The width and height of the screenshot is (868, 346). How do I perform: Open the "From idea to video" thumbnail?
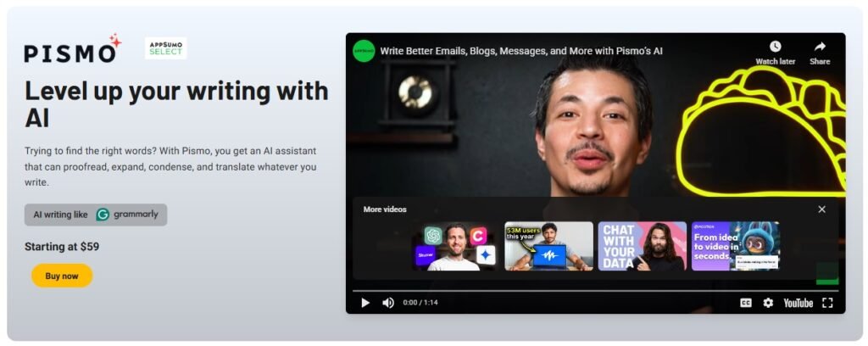tap(735, 246)
